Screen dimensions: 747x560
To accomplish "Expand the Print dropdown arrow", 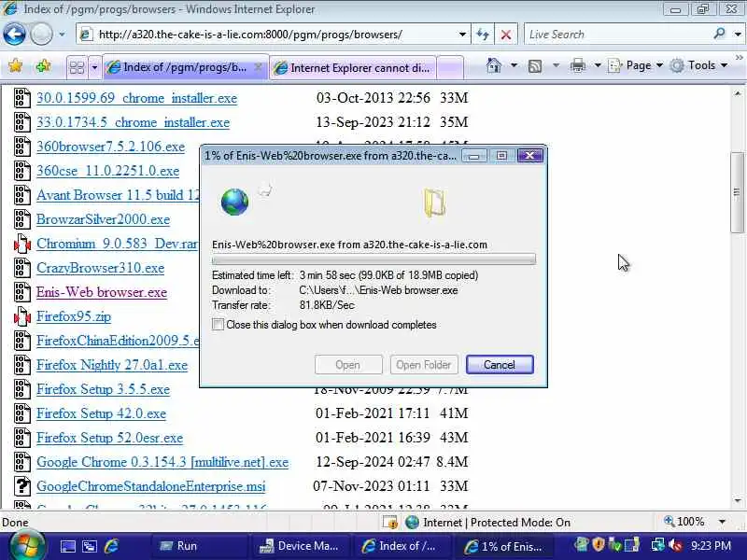I will click(x=598, y=65).
